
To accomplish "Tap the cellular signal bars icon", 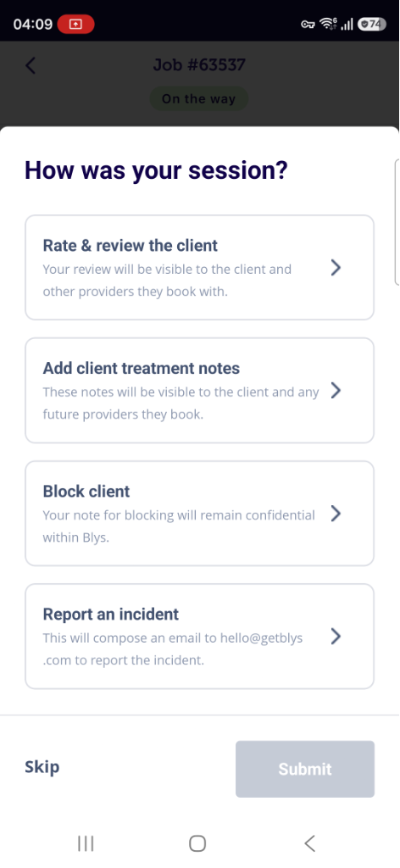I will [x=347, y=25].
